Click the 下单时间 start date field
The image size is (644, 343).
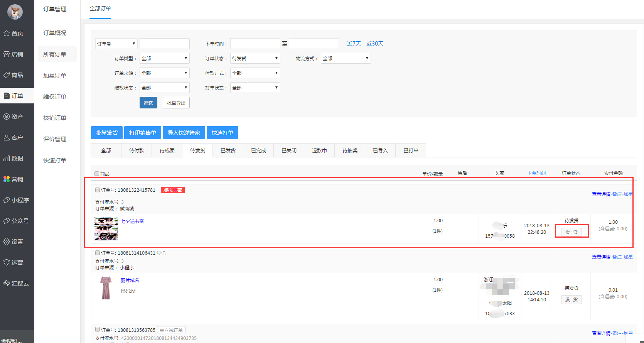(255, 44)
